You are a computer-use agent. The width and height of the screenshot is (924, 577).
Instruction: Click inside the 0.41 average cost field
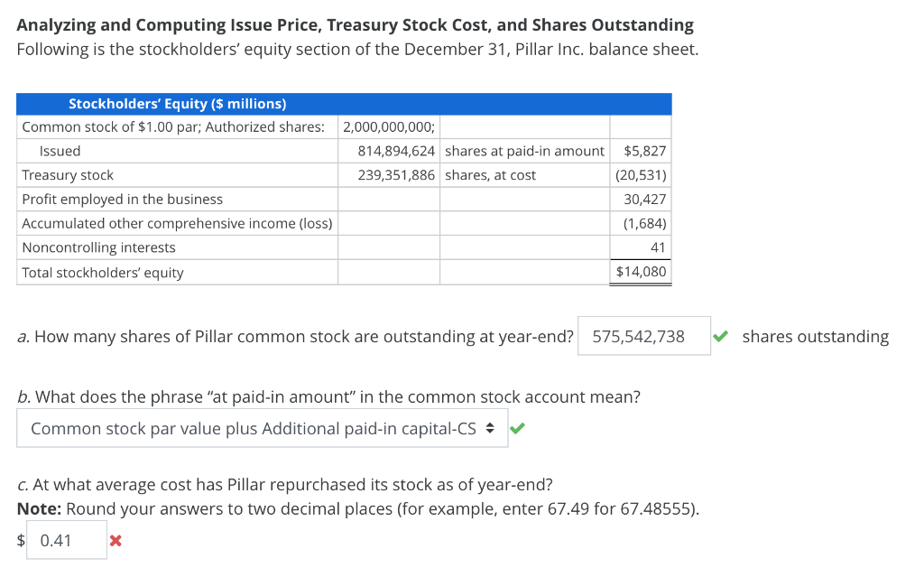[65, 539]
